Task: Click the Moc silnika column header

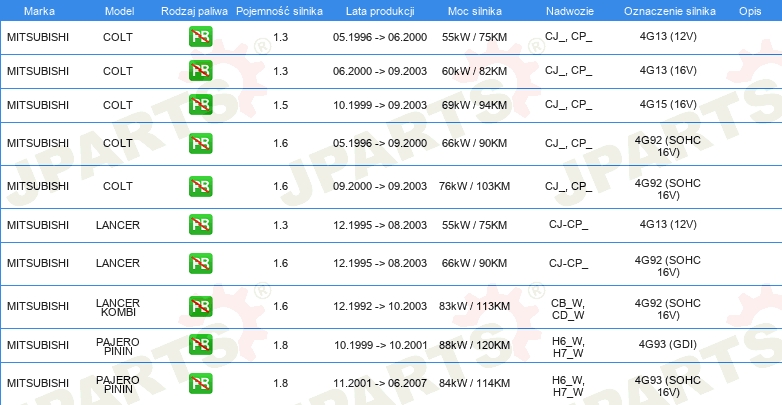Action: (x=475, y=11)
